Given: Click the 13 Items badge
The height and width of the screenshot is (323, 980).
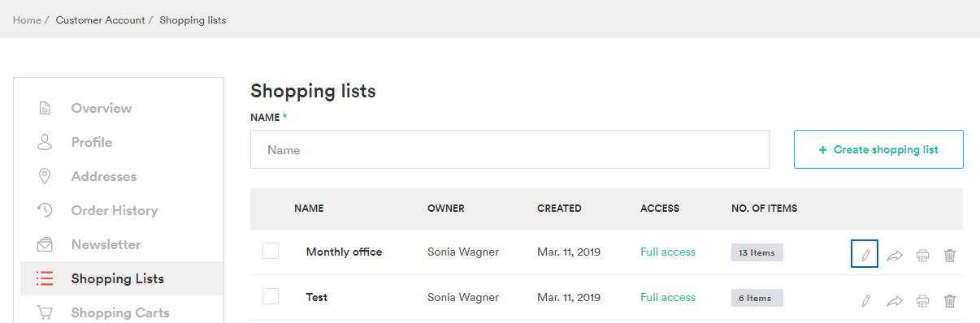Looking at the screenshot, I should (757, 252).
